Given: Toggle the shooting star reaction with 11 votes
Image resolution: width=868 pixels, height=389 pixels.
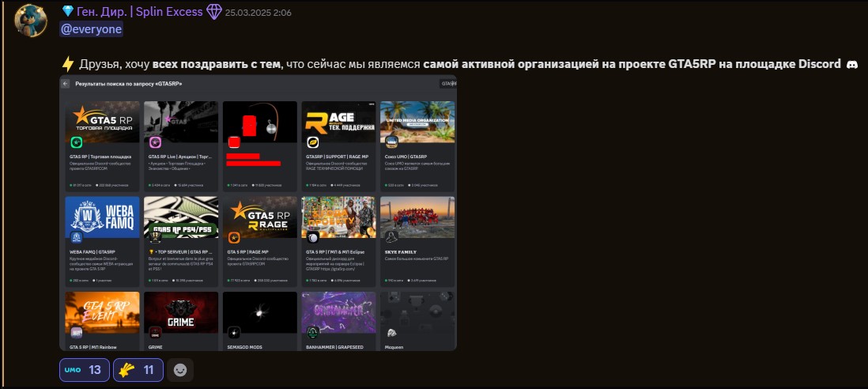Looking at the screenshot, I should pos(138,370).
